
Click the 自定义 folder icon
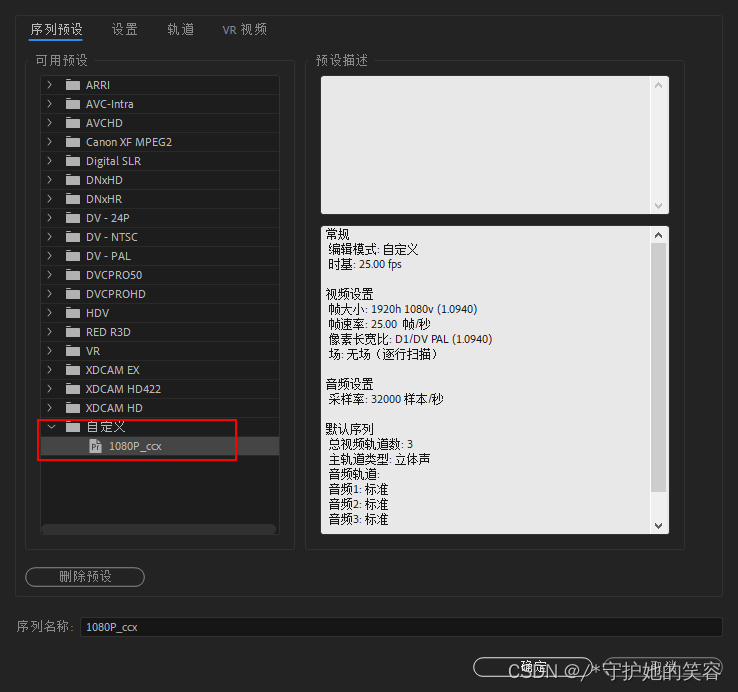tap(72, 427)
